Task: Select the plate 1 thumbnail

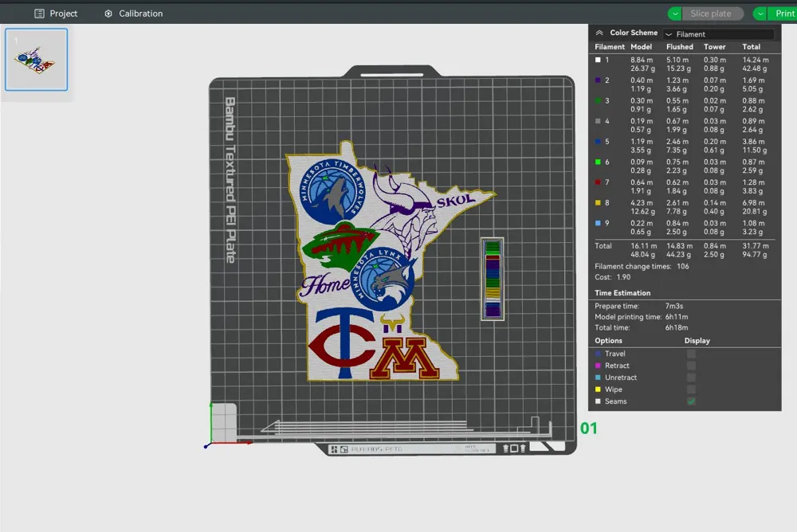Action: (36, 60)
